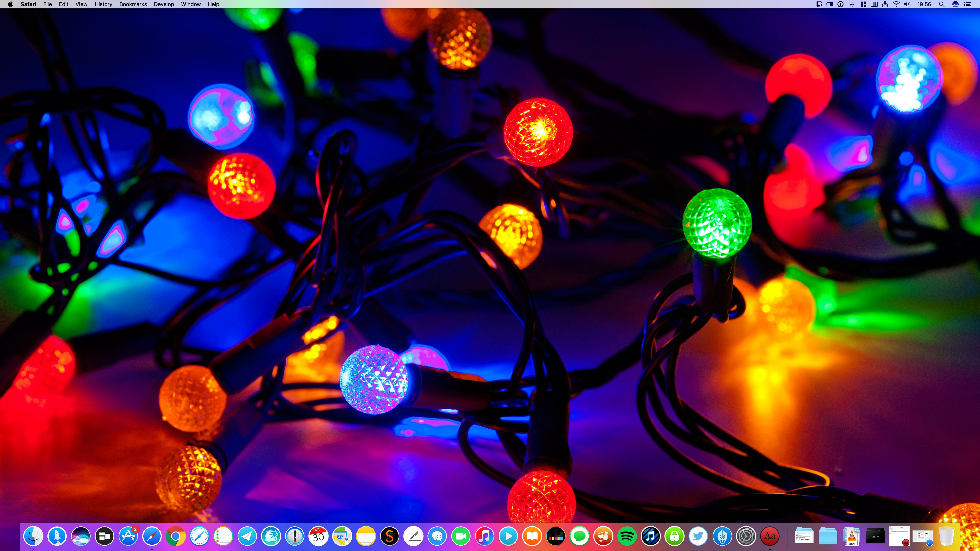
Task: Open Wi-Fi status menu
Action: click(x=896, y=4)
